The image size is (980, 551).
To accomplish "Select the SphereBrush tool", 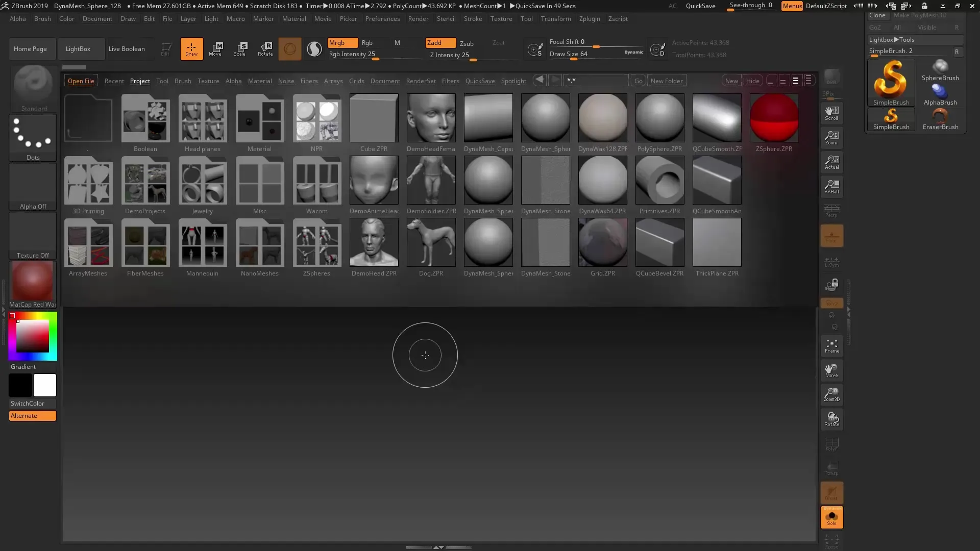I will click(940, 70).
